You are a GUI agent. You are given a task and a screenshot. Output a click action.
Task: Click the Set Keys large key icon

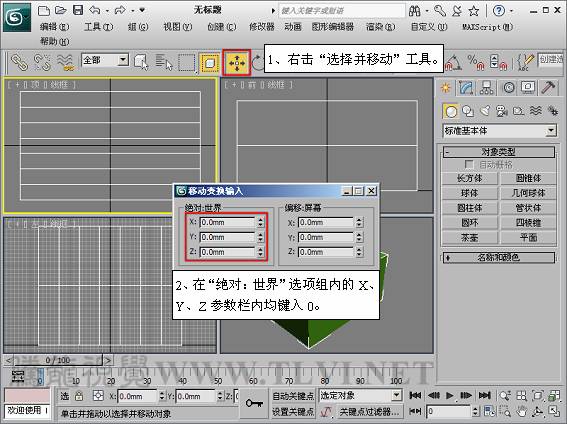pos(254,403)
